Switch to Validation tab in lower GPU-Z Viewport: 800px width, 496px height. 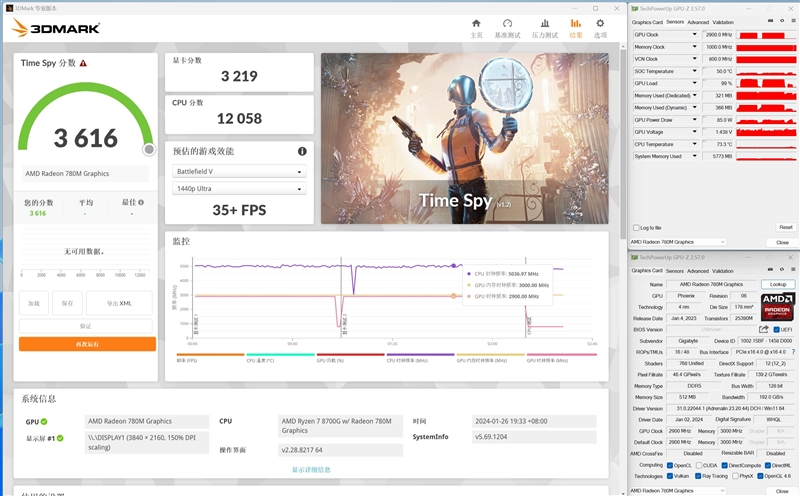click(722, 271)
